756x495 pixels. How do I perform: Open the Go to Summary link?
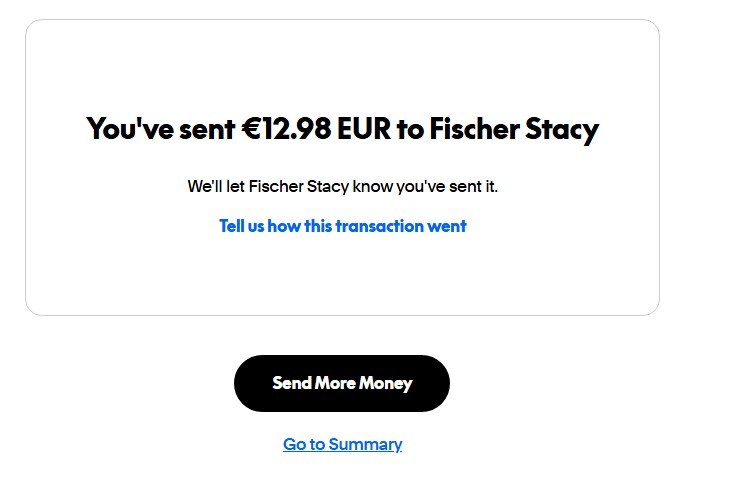(x=342, y=444)
